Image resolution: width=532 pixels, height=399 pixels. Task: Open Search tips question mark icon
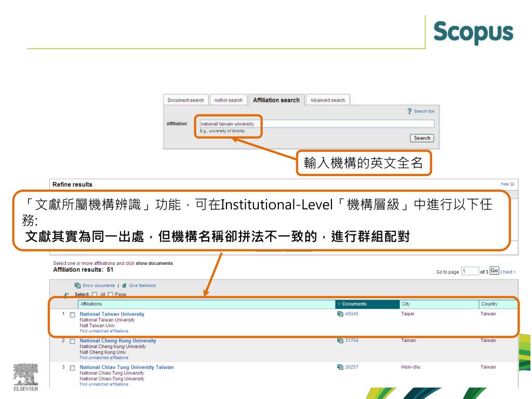[409, 111]
